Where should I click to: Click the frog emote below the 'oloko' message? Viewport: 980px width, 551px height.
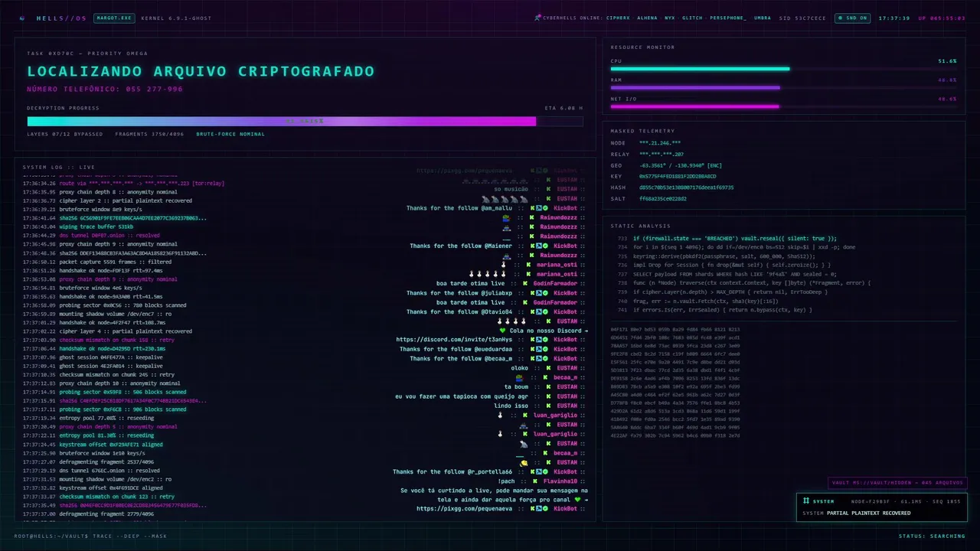tap(520, 377)
